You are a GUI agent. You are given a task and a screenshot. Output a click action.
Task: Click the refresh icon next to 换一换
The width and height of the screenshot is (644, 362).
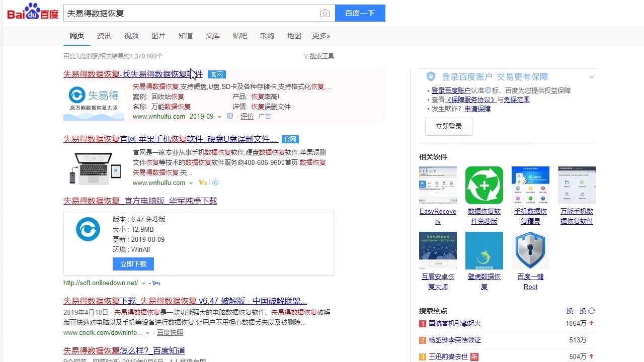tap(591, 311)
